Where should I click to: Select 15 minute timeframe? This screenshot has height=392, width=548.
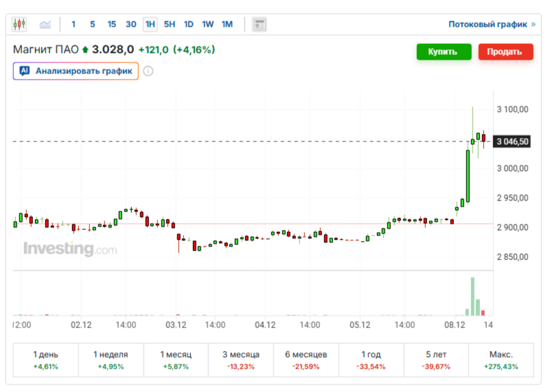111,24
